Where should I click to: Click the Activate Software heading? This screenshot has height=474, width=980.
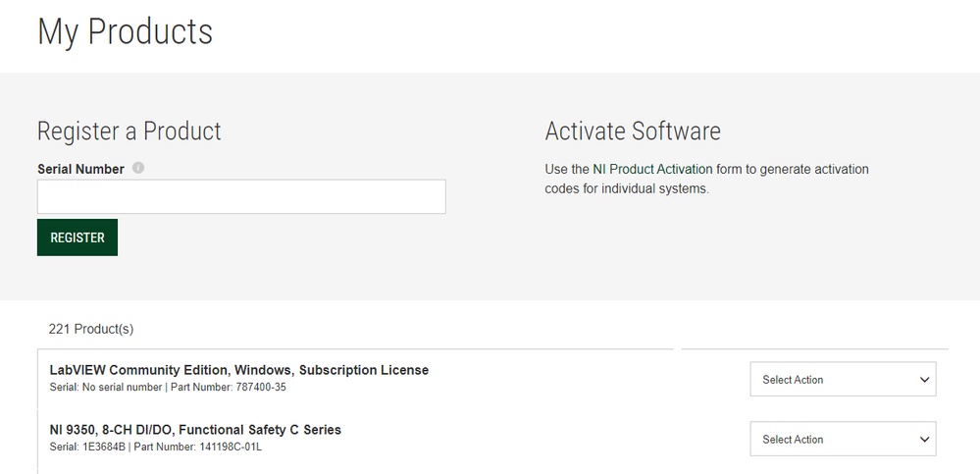click(x=633, y=132)
